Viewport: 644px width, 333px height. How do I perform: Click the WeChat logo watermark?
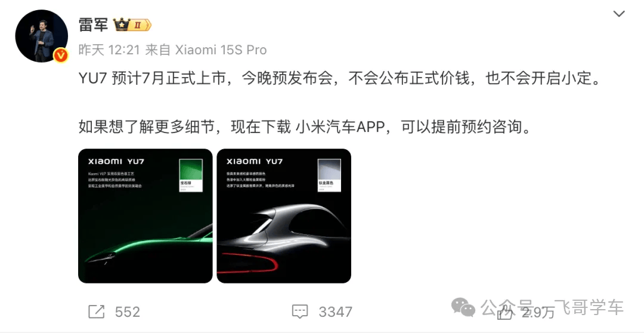click(x=463, y=307)
